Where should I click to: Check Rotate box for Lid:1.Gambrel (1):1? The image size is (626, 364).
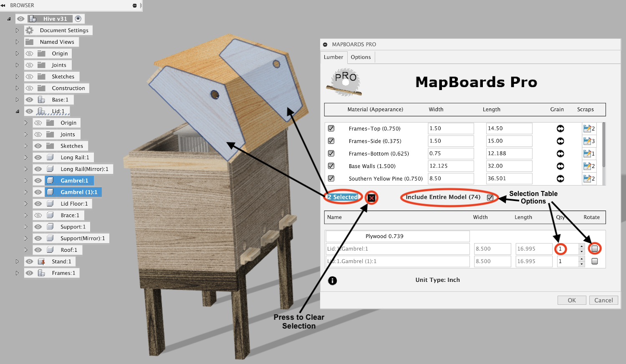[x=595, y=261]
